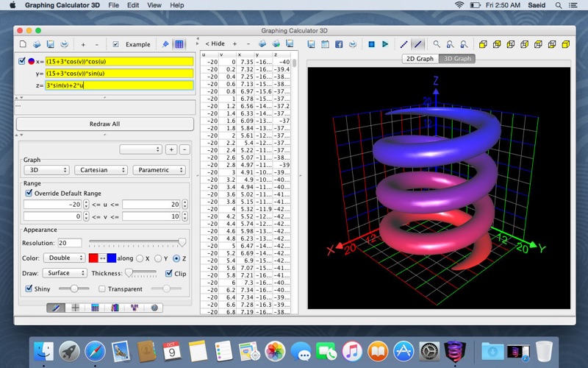This screenshot has height=368, width=588.
Task: Open System Preferences gear in the Dock
Action: 429,352
